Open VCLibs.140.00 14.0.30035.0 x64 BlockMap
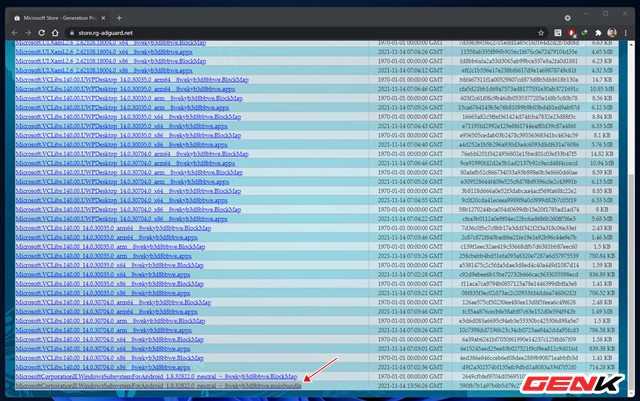Screen dimensions: 640x401 [x=109, y=265]
